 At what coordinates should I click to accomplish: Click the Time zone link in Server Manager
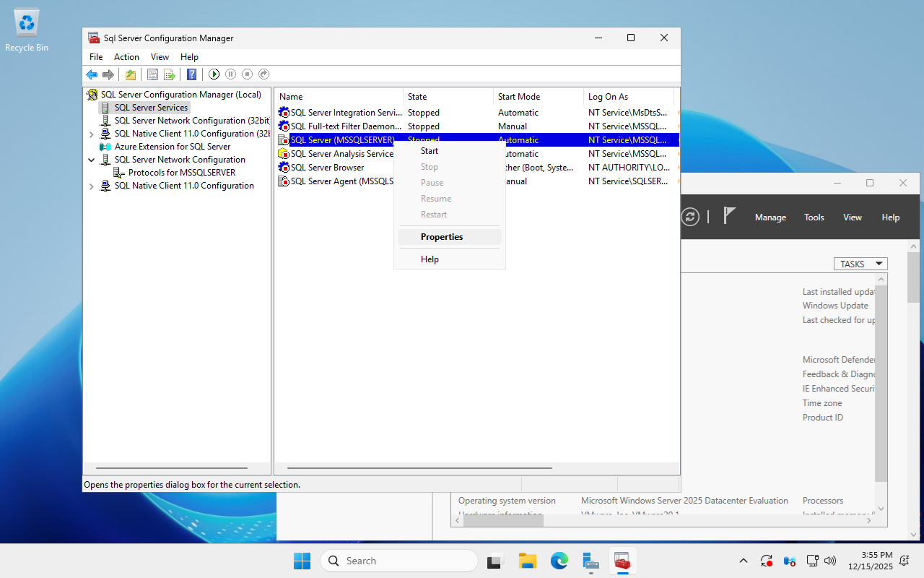tap(821, 402)
